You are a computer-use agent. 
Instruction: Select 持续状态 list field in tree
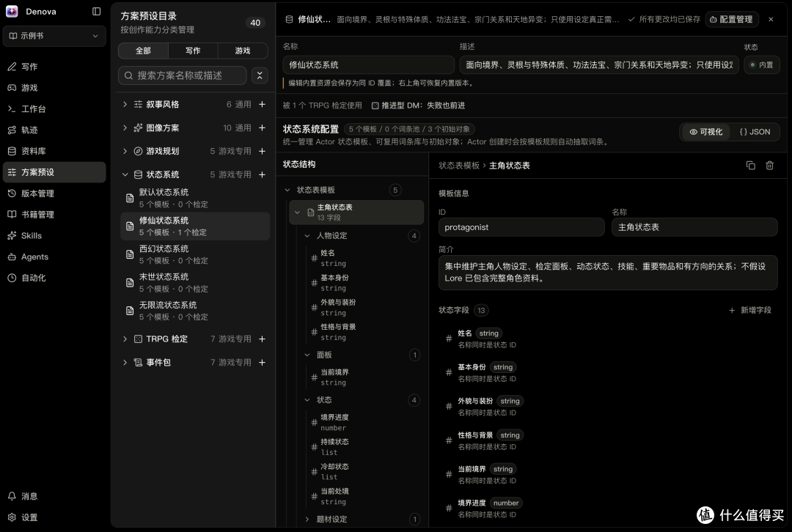click(x=364, y=447)
